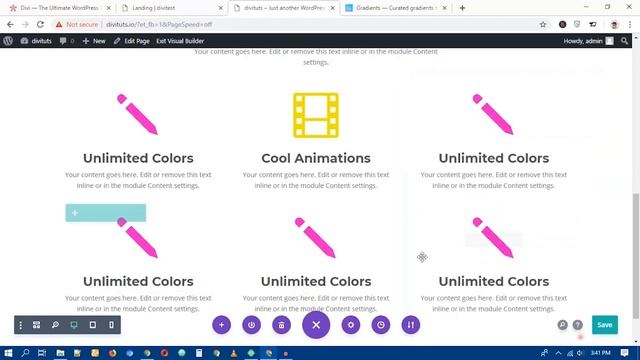Close the Divi builder menu with X

click(x=316, y=325)
